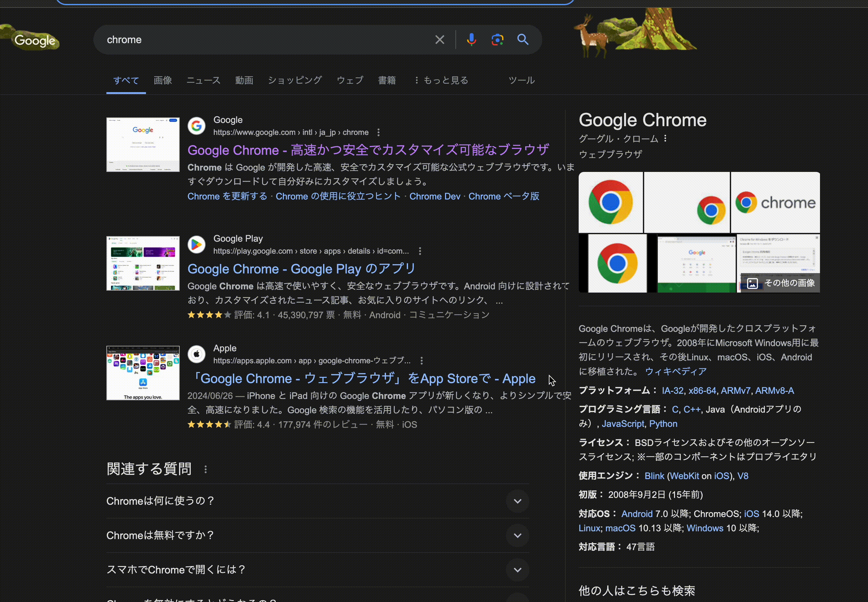Click the その他の画像 button
Viewport: 868px width, 602px height.
coord(780,283)
